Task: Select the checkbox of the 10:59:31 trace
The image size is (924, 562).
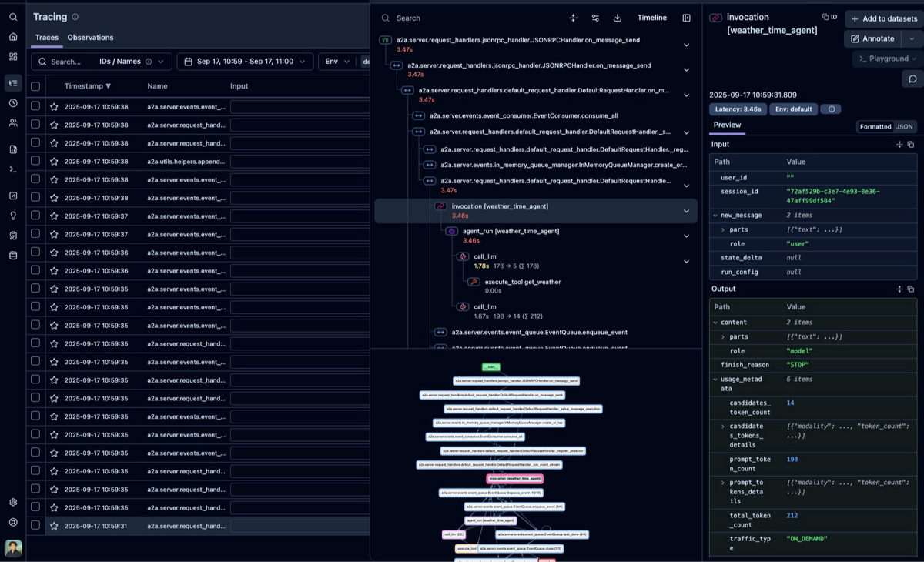Action: click(x=35, y=526)
